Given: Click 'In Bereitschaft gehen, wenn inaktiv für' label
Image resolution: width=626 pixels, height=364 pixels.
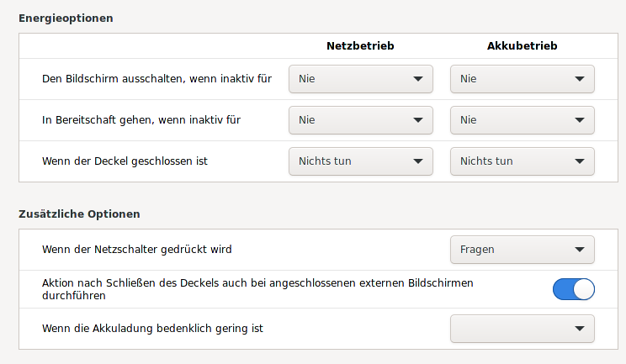Looking at the screenshot, I should 141,120.
